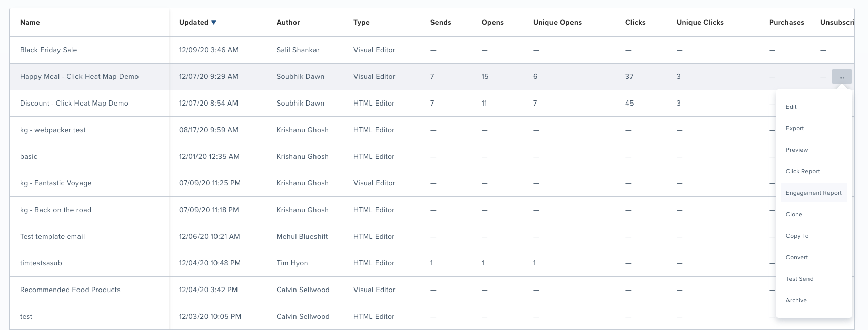Click the kg - Fantastic Voyage template
The height and width of the screenshot is (330, 868).
pyautogui.click(x=55, y=183)
